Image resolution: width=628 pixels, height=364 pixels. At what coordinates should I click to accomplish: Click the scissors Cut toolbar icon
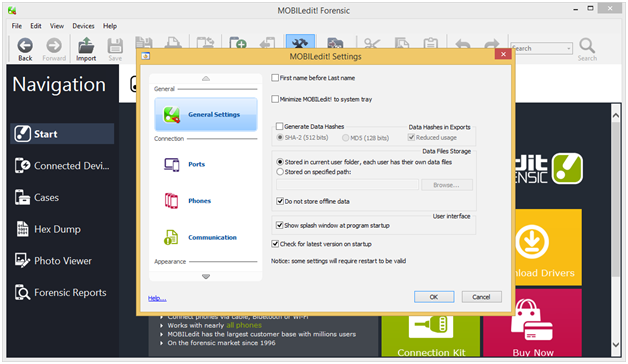[372, 43]
